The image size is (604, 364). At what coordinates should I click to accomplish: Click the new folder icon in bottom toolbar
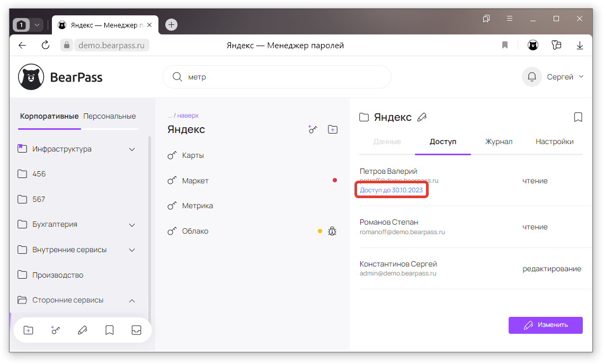29,330
